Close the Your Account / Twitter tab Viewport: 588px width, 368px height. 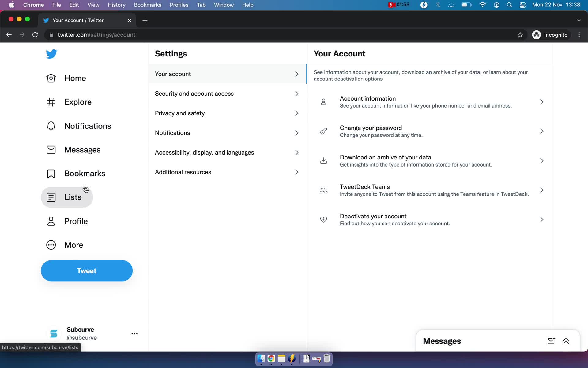(x=129, y=20)
